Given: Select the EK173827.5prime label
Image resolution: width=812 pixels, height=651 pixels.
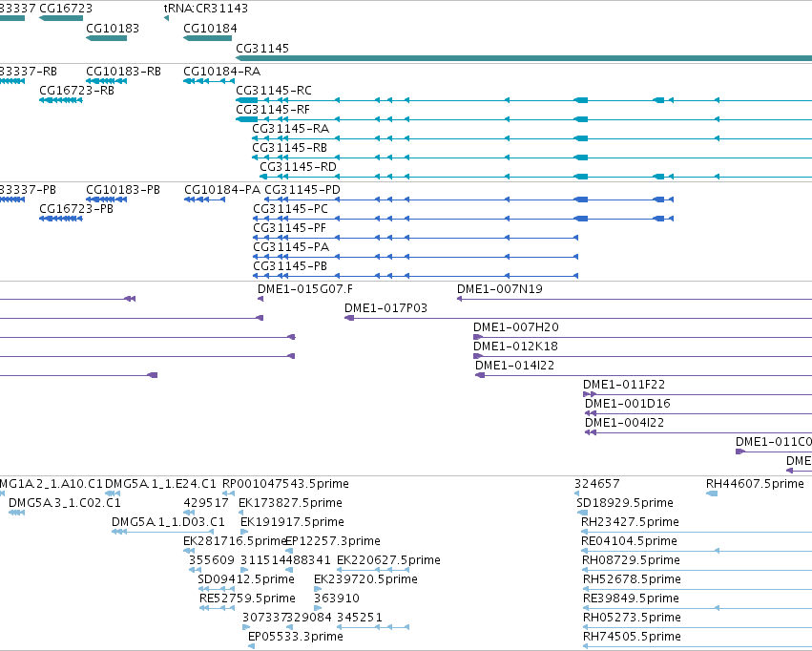Looking at the screenshot, I should click(x=290, y=503).
